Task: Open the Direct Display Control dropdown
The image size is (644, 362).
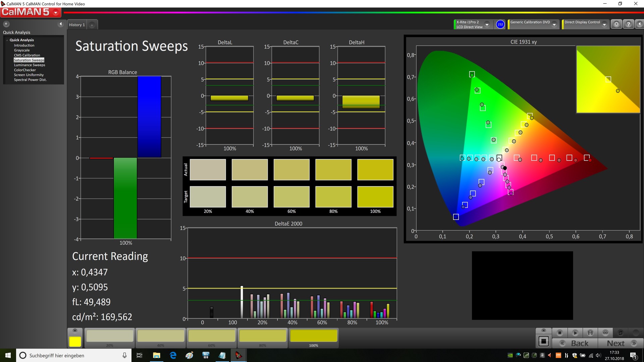Action: (604, 24)
